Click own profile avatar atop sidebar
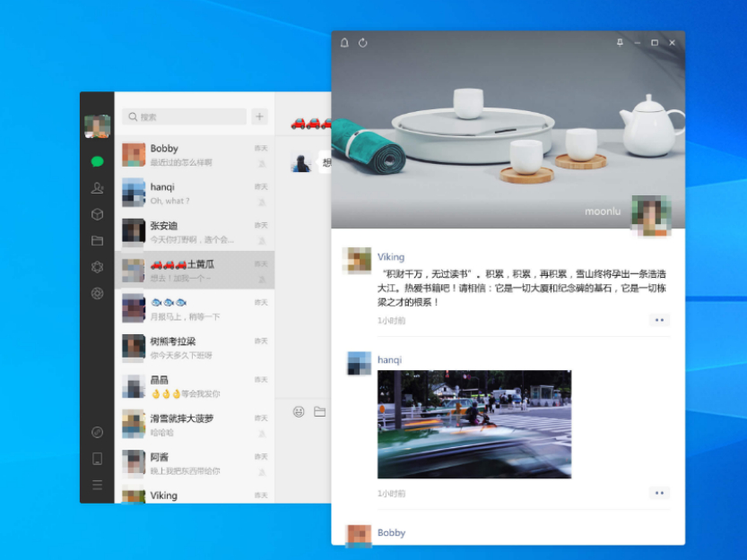The width and height of the screenshot is (747, 560). click(x=98, y=126)
